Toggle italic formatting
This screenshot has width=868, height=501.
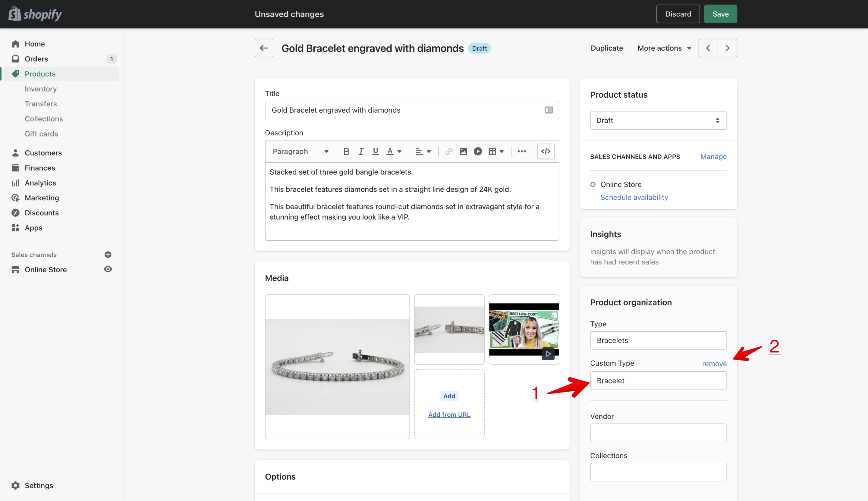361,152
